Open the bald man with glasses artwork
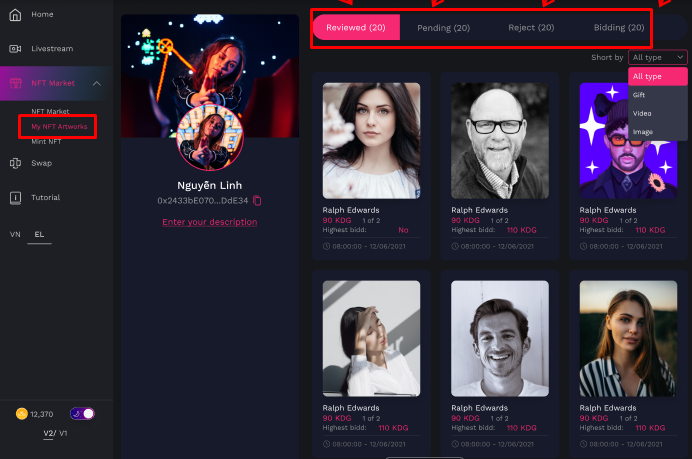692x459 pixels. pyautogui.click(x=500, y=141)
